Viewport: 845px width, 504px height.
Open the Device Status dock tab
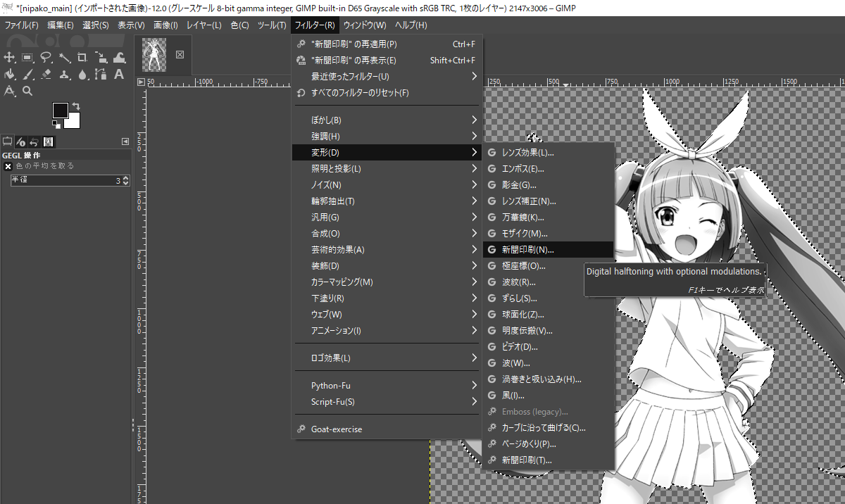21,141
